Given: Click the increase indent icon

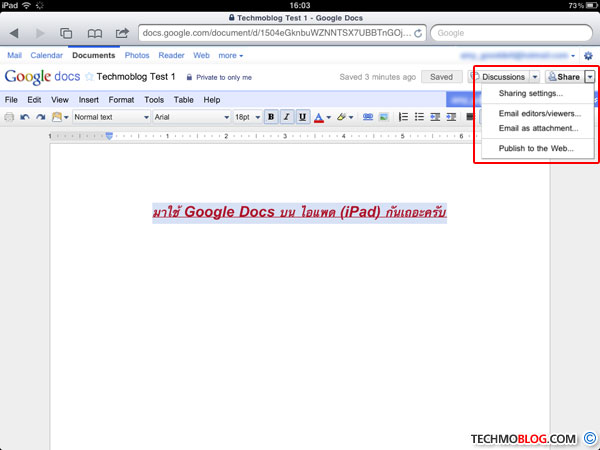Looking at the screenshot, I should point(451,117).
